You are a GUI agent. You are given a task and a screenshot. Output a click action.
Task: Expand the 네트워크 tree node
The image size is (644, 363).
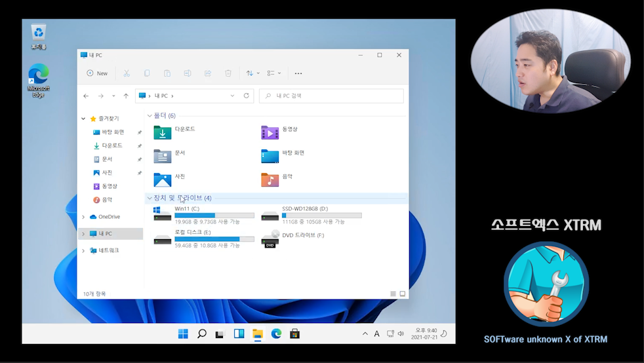(x=83, y=250)
